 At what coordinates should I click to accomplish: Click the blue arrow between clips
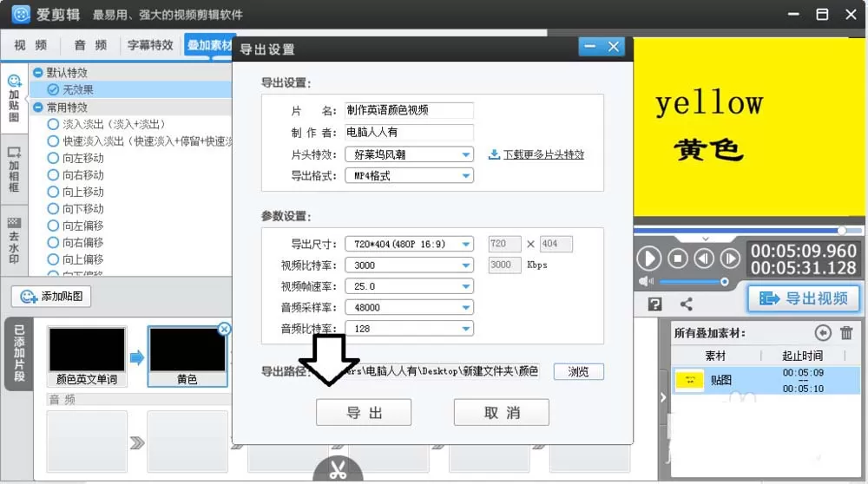pos(137,357)
